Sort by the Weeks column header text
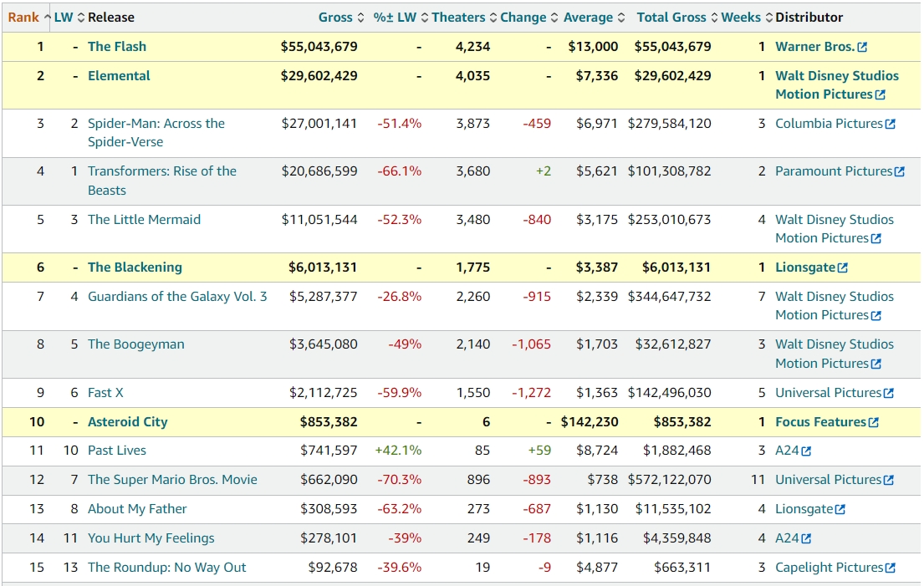This screenshot has height=586, width=924. point(741,18)
